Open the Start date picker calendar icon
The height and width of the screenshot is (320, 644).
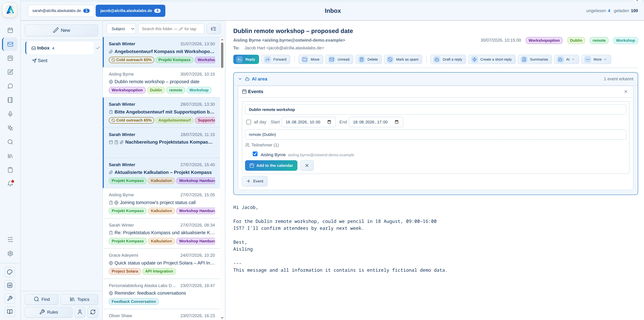point(329,122)
